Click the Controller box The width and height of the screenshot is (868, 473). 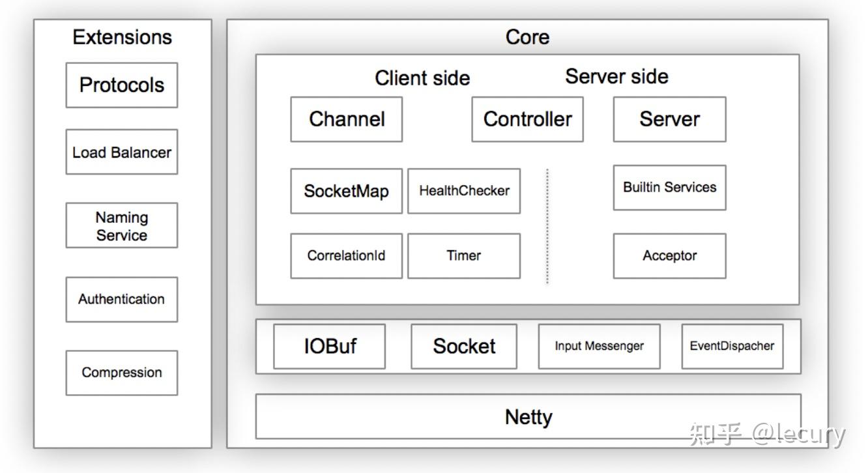pyautogui.click(x=527, y=119)
